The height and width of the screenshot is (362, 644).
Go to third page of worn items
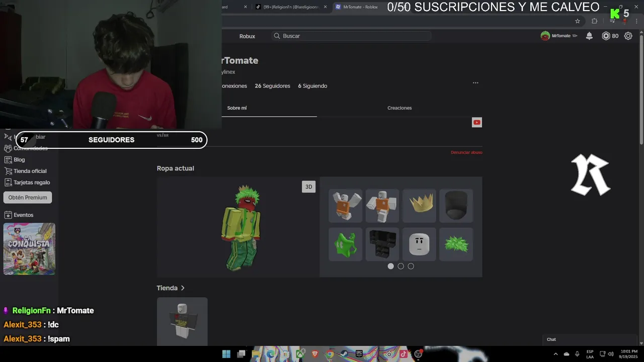pos(411,266)
